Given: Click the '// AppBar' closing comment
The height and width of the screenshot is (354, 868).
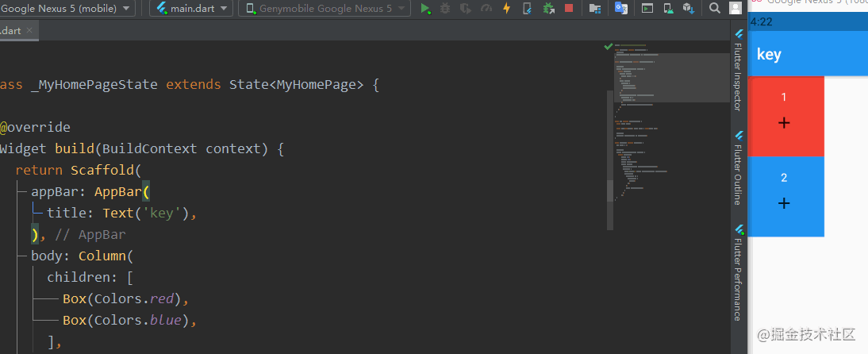Looking at the screenshot, I should (x=90, y=235).
